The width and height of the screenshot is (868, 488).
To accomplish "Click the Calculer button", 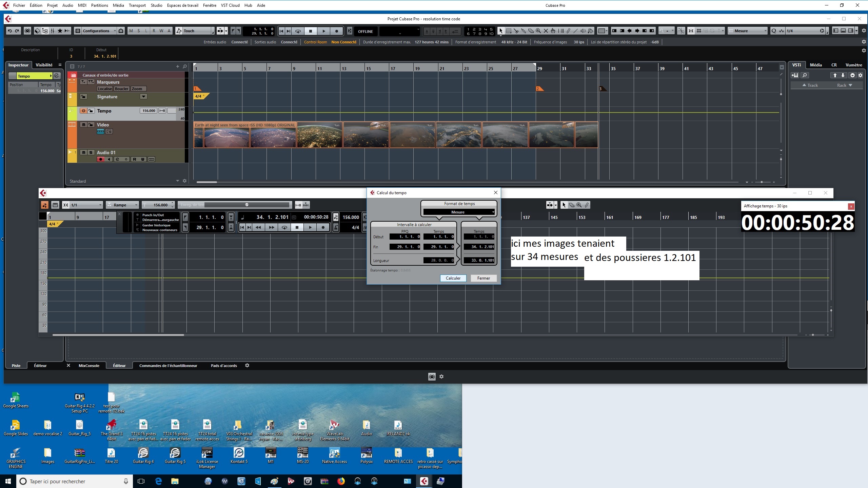I will 453,278.
